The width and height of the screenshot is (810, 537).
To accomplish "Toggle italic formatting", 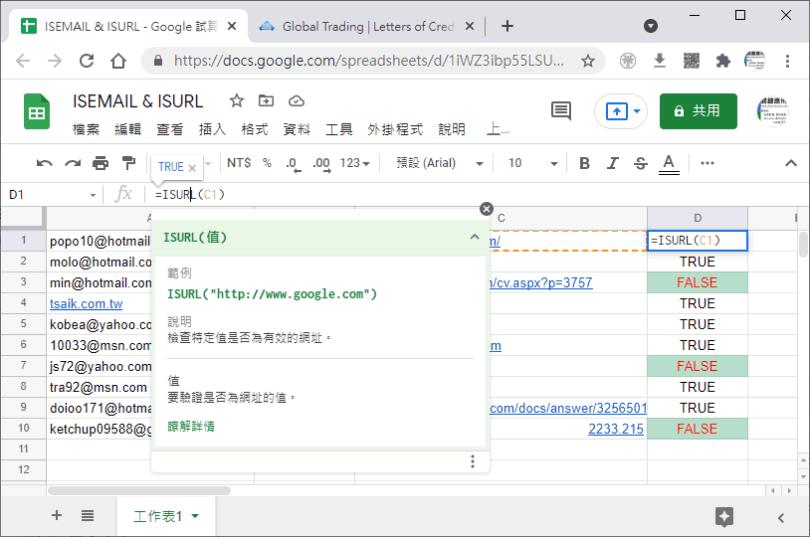I will (613, 163).
